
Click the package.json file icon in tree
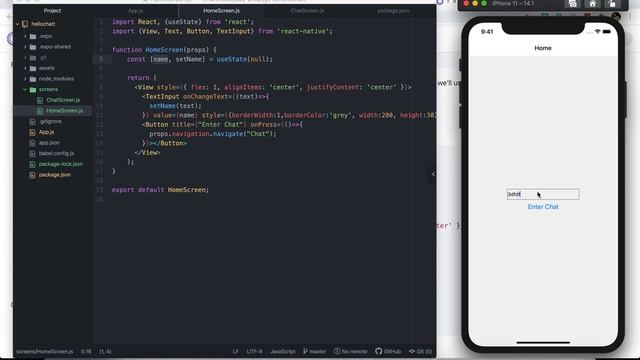click(32, 175)
